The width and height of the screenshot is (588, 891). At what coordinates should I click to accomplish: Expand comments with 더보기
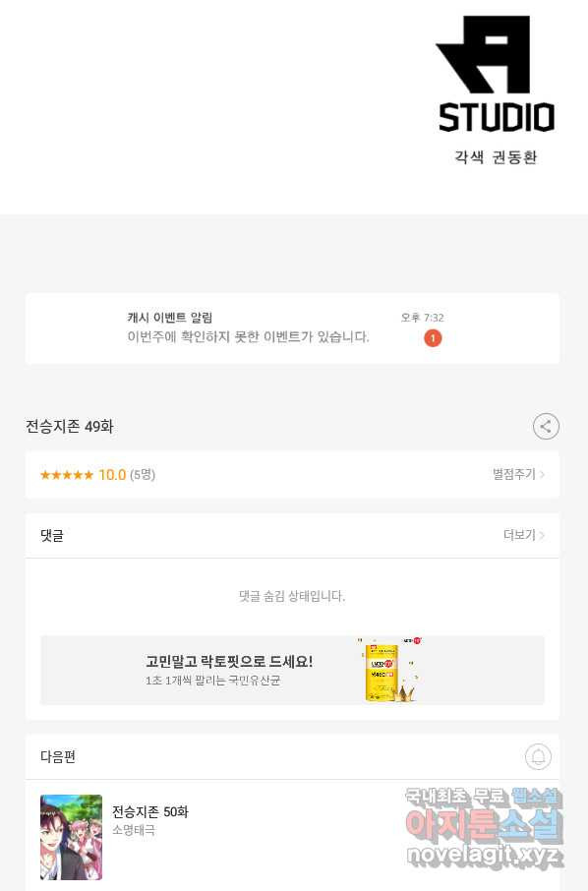tap(519, 535)
